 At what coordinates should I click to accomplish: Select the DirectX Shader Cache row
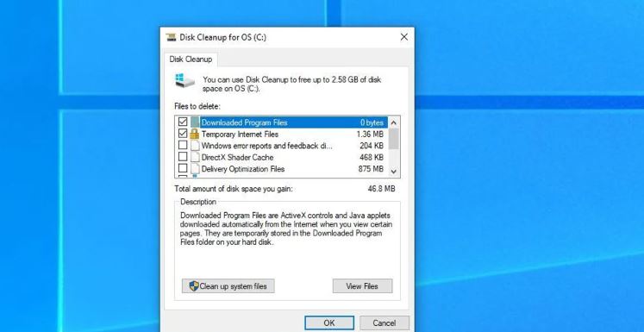(281, 157)
